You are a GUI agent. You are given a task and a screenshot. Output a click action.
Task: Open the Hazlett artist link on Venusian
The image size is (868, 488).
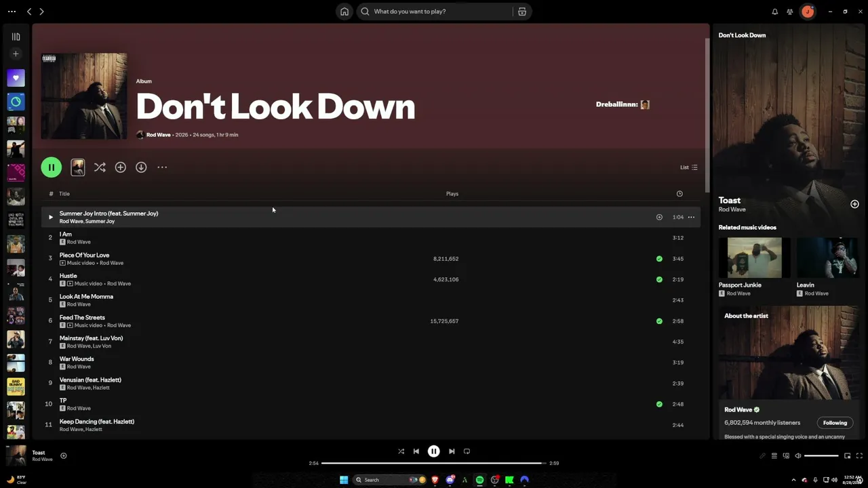click(x=101, y=388)
